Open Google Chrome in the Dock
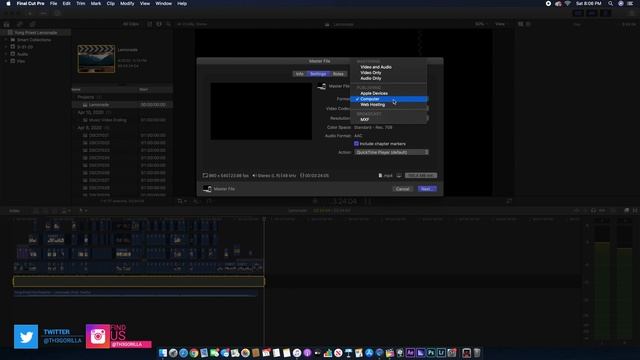Viewport: 640px width, 360px height. click(x=194, y=353)
